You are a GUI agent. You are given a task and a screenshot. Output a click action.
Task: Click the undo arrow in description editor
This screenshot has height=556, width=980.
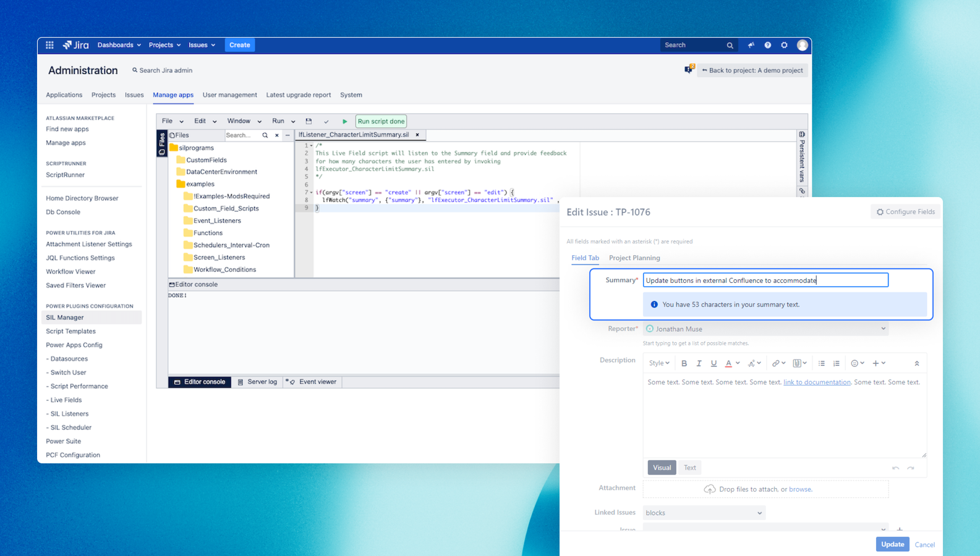click(x=896, y=468)
